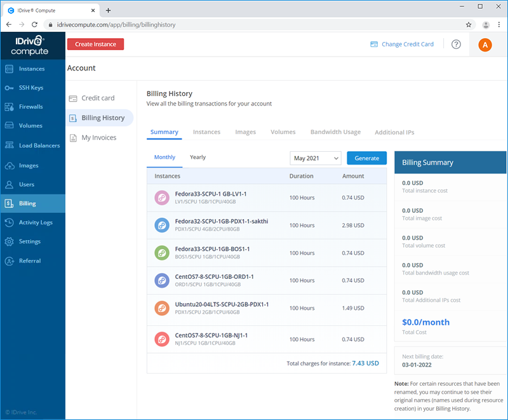
Task: Open Users section in sidebar
Action: click(x=27, y=184)
